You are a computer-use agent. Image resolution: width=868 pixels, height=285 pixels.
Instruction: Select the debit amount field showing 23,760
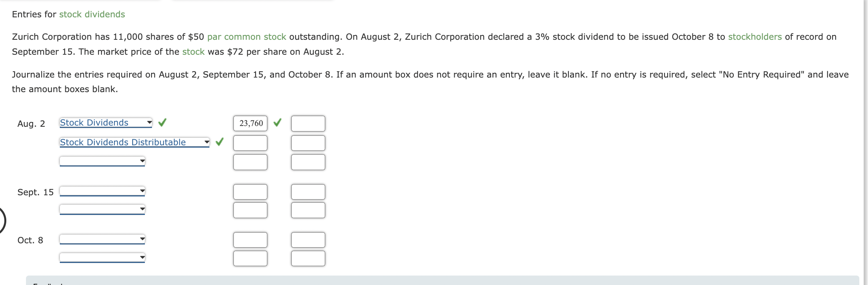coord(250,123)
